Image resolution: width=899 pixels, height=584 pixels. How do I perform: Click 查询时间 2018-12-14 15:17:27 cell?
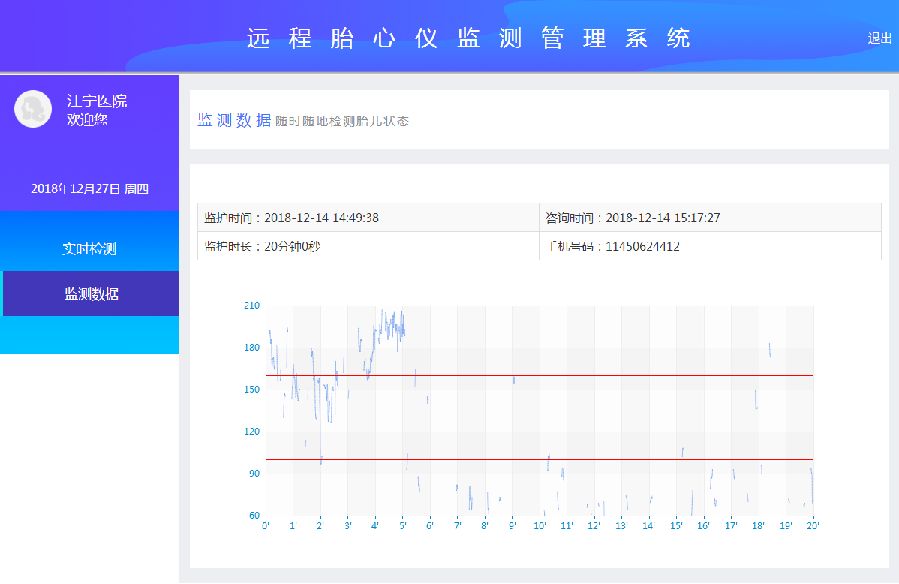click(710, 217)
